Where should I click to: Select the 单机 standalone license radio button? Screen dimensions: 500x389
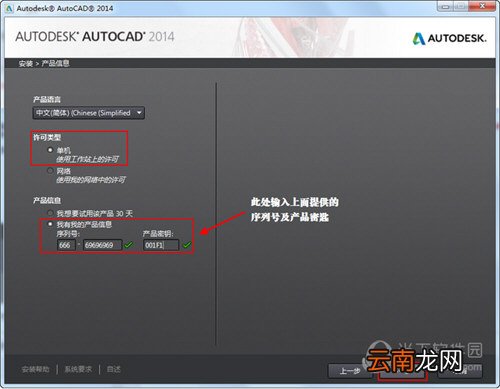pyautogui.click(x=50, y=150)
